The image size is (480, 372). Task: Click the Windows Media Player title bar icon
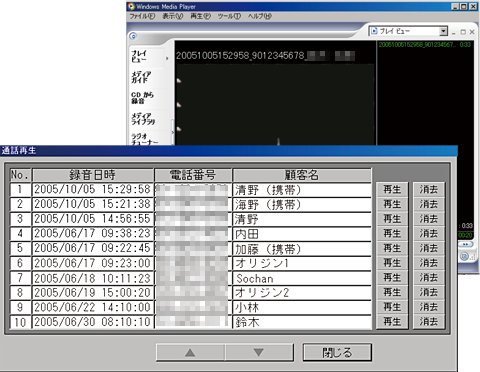[x=131, y=6]
